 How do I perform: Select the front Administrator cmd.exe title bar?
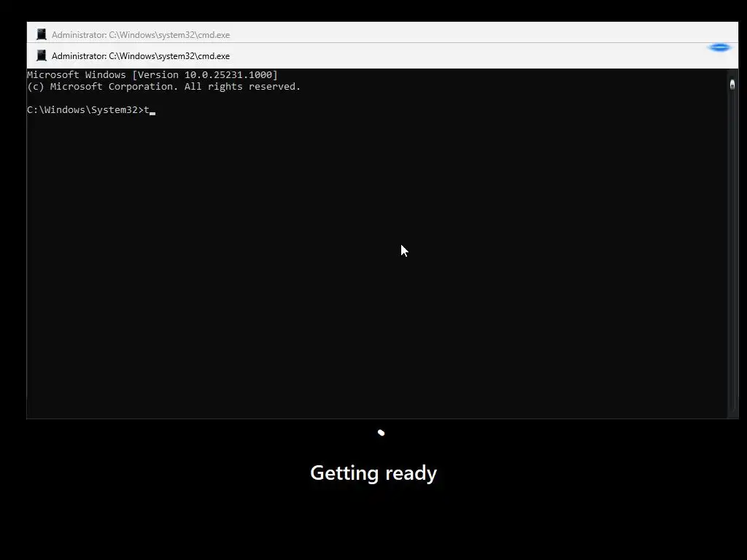382,55
